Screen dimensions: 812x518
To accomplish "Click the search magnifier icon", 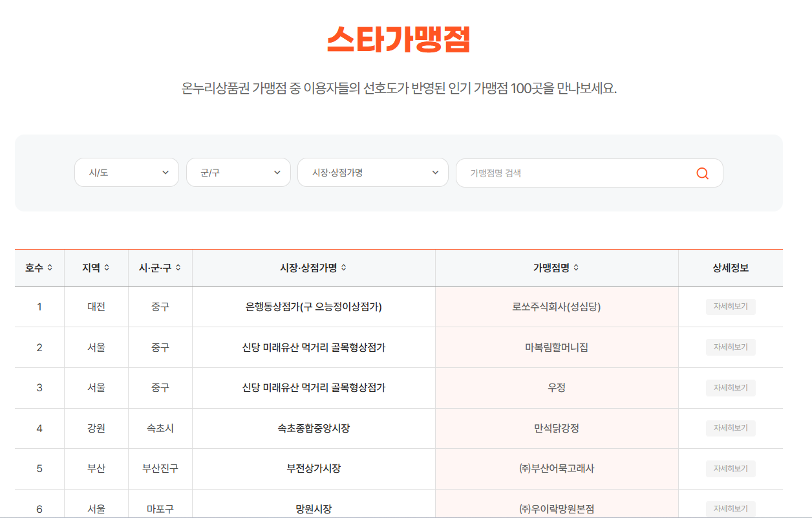I will (701, 173).
